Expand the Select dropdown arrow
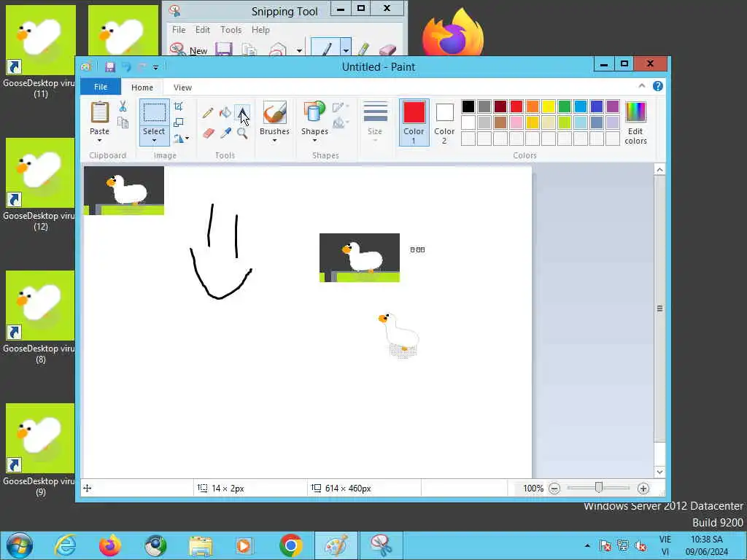Viewport: 747px width, 560px height. tap(154, 141)
